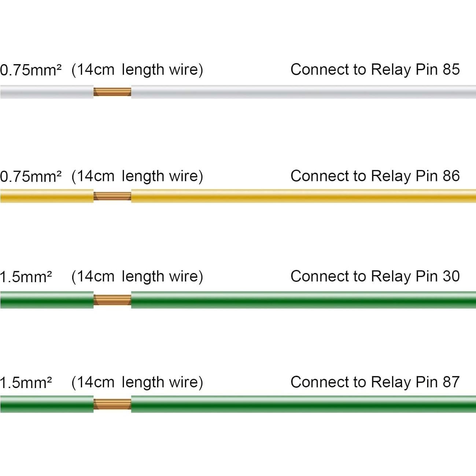Click the exposed copper on the yellow wire

(x=112, y=196)
